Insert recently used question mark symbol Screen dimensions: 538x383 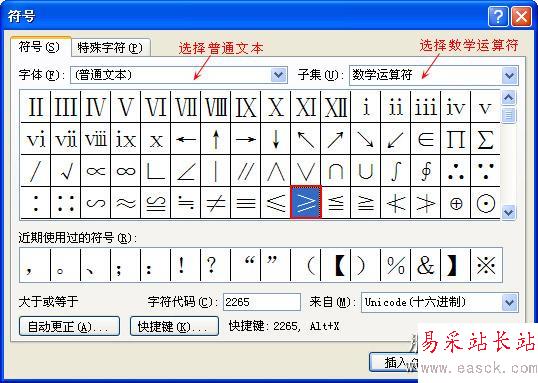point(216,265)
